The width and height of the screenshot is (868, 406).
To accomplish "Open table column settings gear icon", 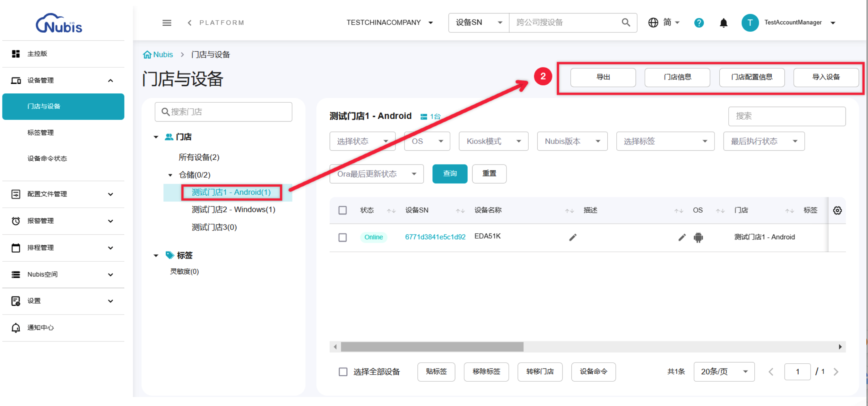I will (x=837, y=210).
